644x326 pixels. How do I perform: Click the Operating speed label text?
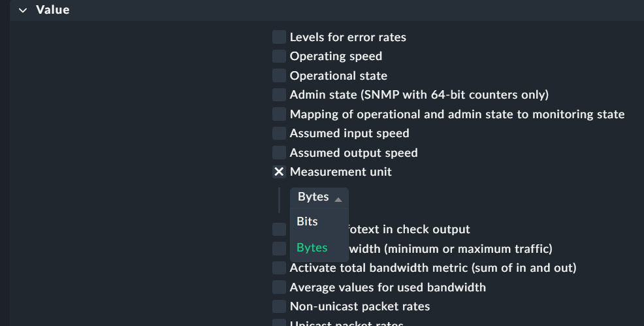pyautogui.click(x=336, y=56)
